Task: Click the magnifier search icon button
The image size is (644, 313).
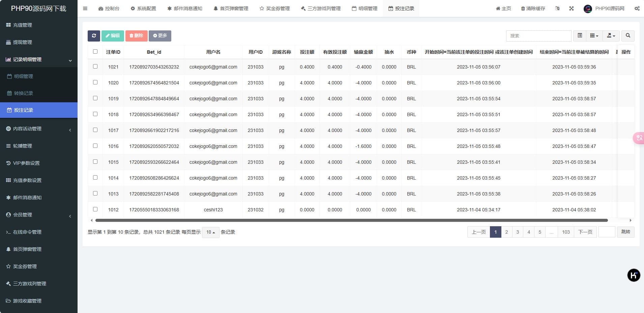Action: [627, 35]
